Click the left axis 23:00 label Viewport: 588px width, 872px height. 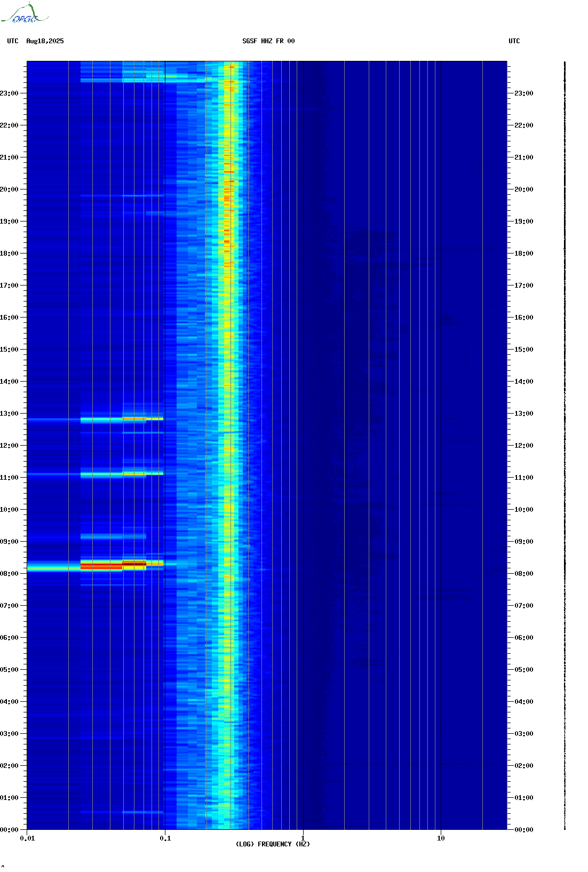pos(9,93)
